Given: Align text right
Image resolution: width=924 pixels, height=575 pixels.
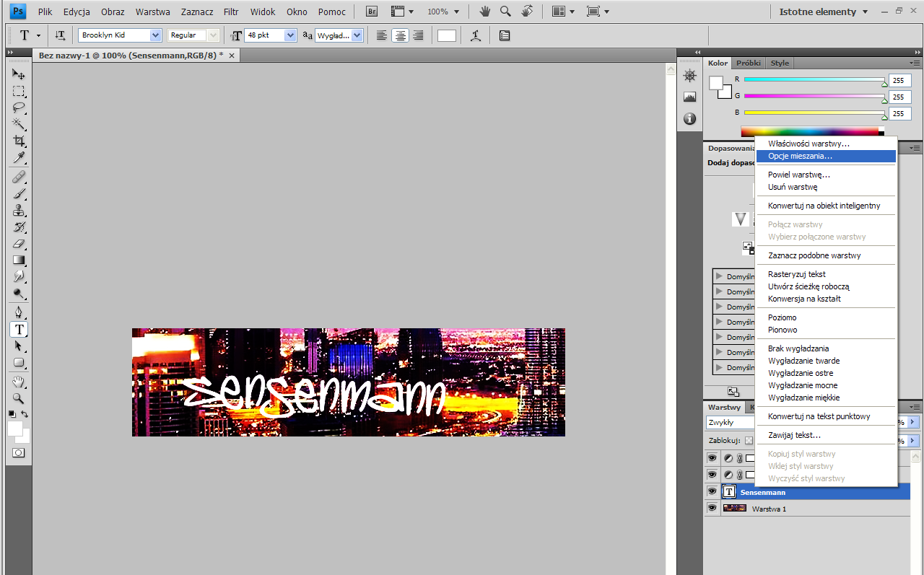Looking at the screenshot, I should [x=418, y=35].
